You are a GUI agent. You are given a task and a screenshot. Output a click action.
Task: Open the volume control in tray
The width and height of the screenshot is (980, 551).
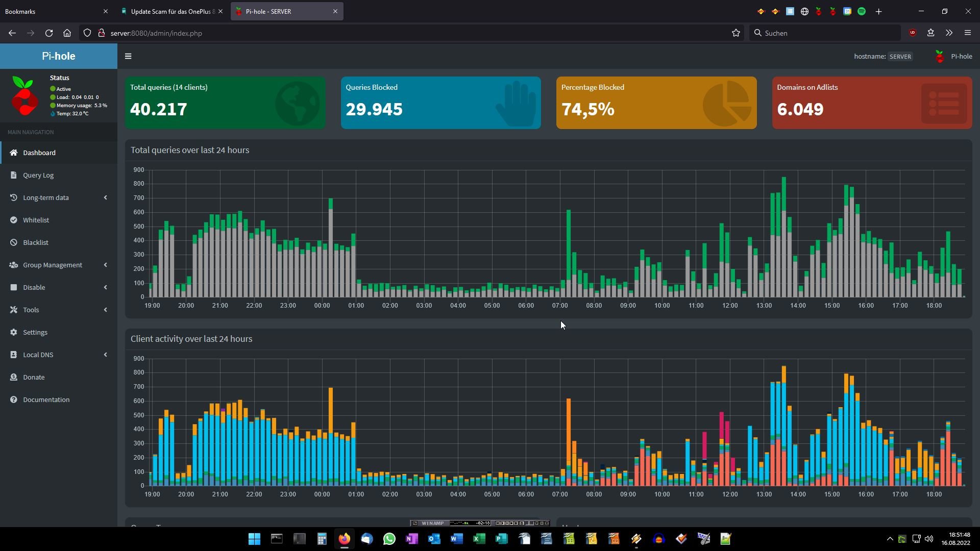(929, 539)
